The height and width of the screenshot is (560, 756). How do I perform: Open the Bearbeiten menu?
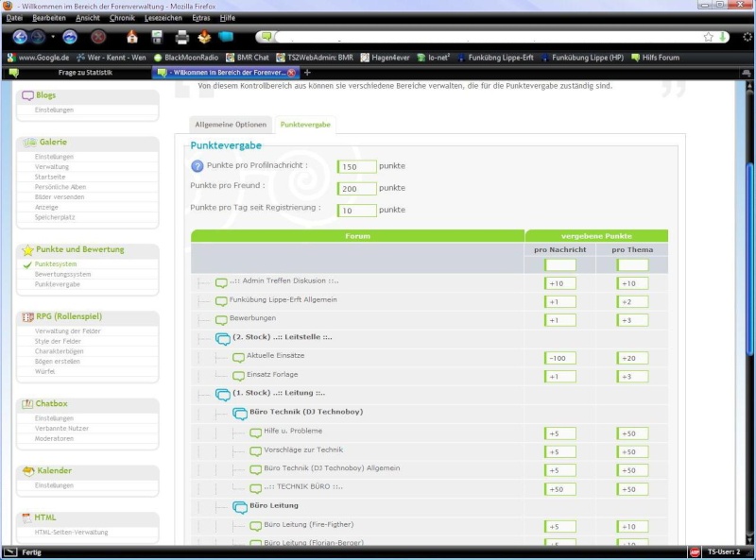pyautogui.click(x=49, y=18)
